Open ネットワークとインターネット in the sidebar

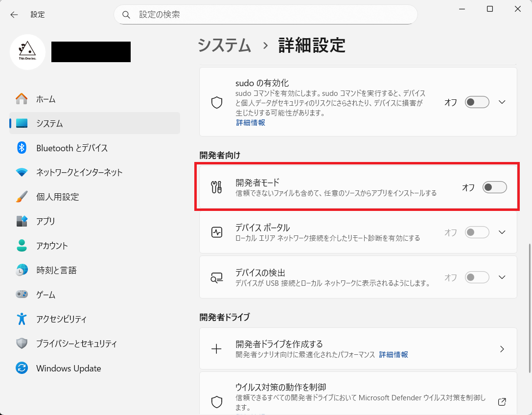79,172
